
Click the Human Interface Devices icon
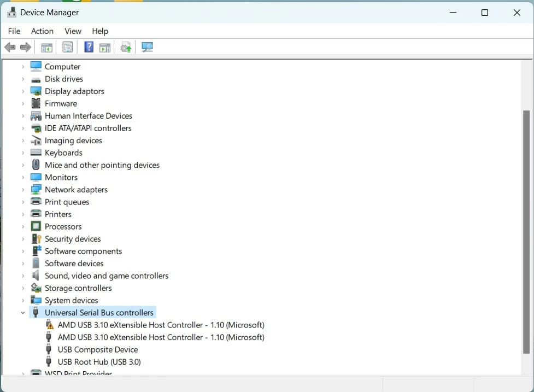click(36, 116)
